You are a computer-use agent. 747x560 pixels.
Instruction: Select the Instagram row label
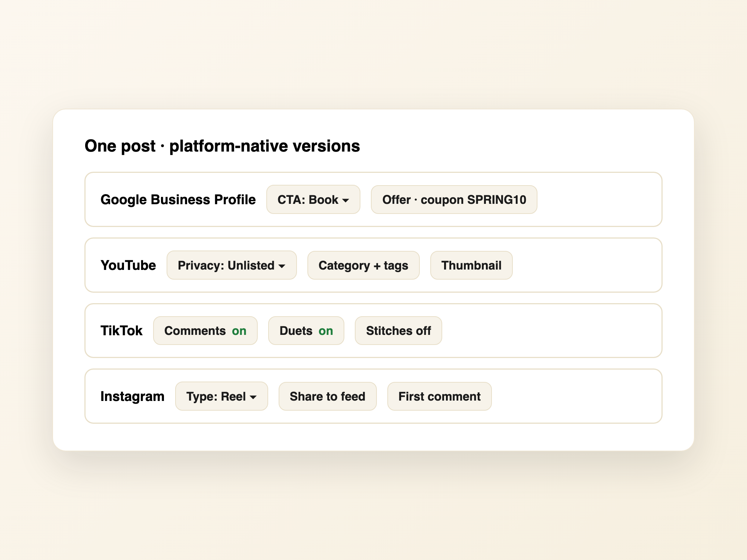pyautogui.click(x=132, y=396)
